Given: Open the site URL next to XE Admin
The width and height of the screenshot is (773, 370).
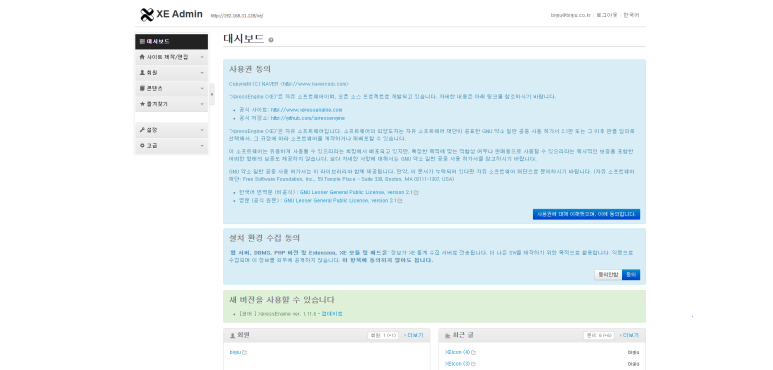Looking at the screenshot, I should point(237,16).
